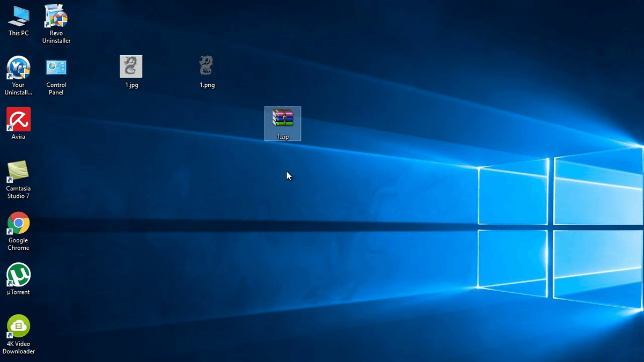Click the "1.zip" file name label
644x362 pixels.
point(283,137)
